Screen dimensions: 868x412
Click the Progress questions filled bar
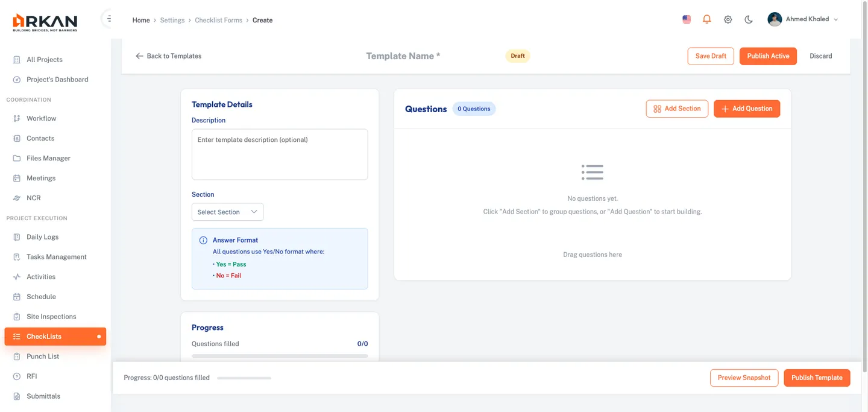(x=280, y=357)
